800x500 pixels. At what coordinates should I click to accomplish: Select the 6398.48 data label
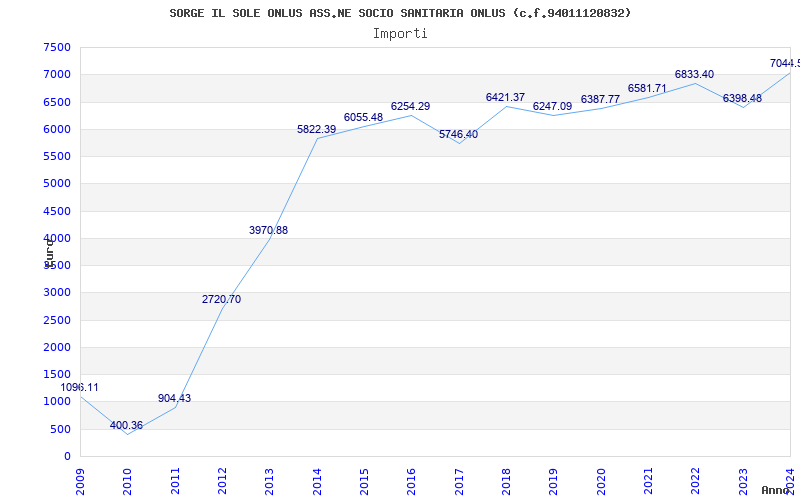click(x=742, y=98)
